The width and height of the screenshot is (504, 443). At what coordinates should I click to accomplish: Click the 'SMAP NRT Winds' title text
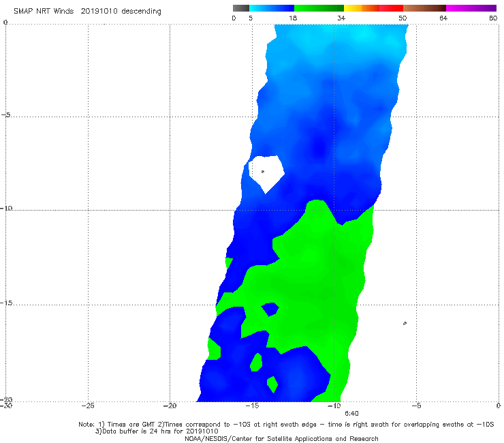click(x=44, y=11)
